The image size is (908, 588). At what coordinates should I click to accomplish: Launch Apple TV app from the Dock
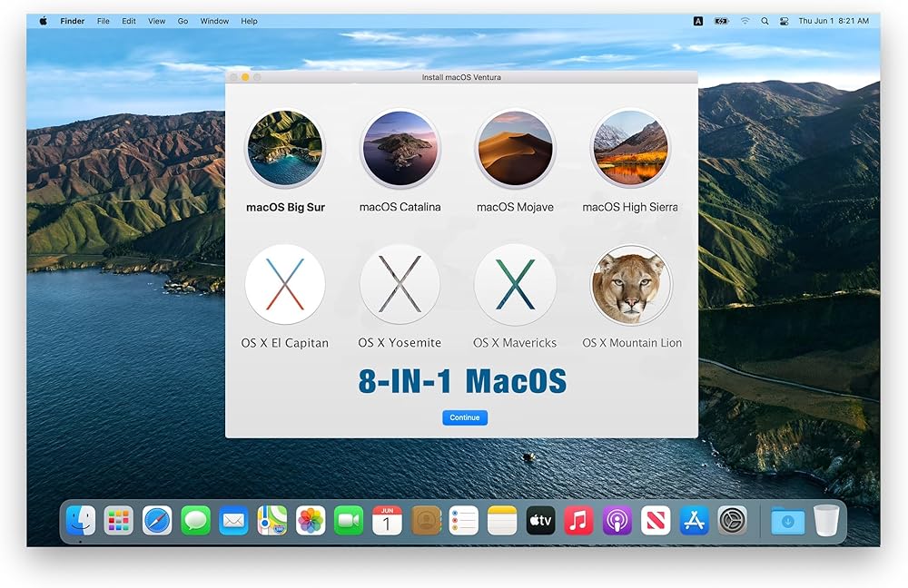[x=541, y=520]
